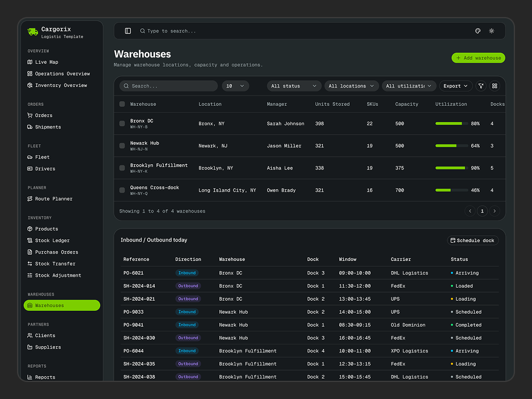Switch to grid view icon
Viewport: 532px width, 399px height.
pyautogui.click(x=494, y=86)
